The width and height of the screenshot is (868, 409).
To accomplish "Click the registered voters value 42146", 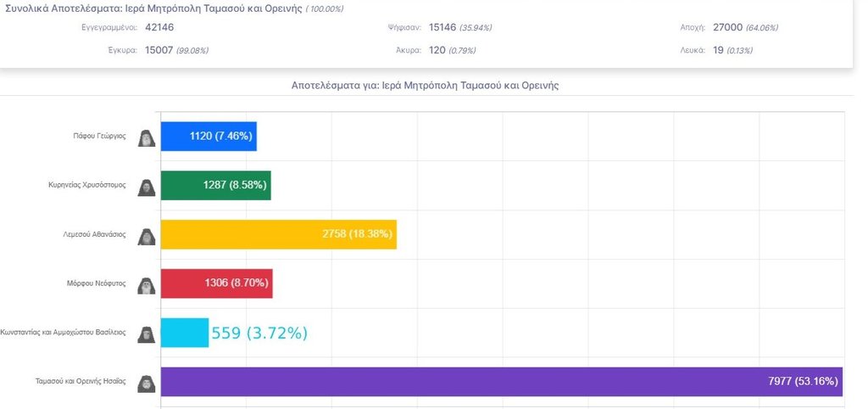I will tap(159, 27).
